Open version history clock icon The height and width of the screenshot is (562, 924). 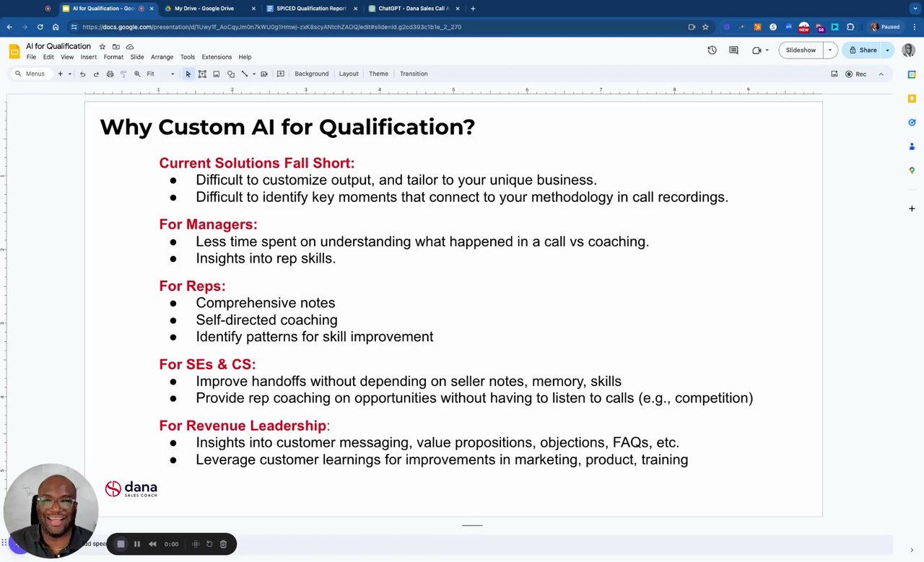click(x=712, y=51)
